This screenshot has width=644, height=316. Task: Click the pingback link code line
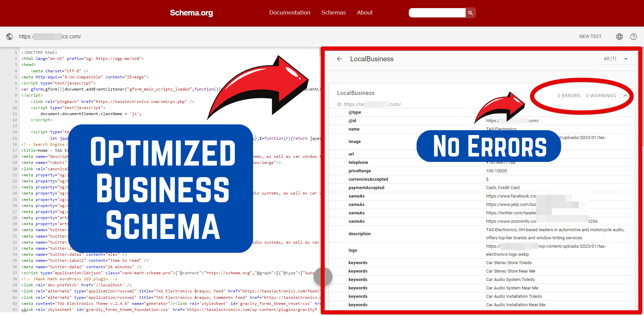click(x=112, y=102)
